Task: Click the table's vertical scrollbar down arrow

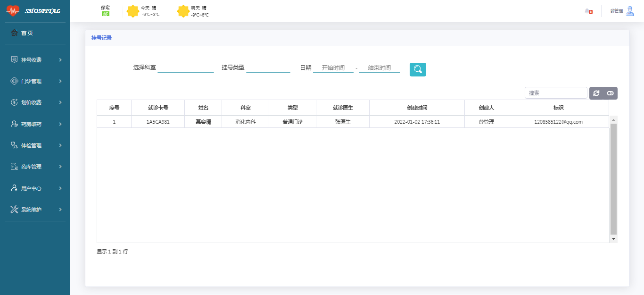Action: (613, 239)
